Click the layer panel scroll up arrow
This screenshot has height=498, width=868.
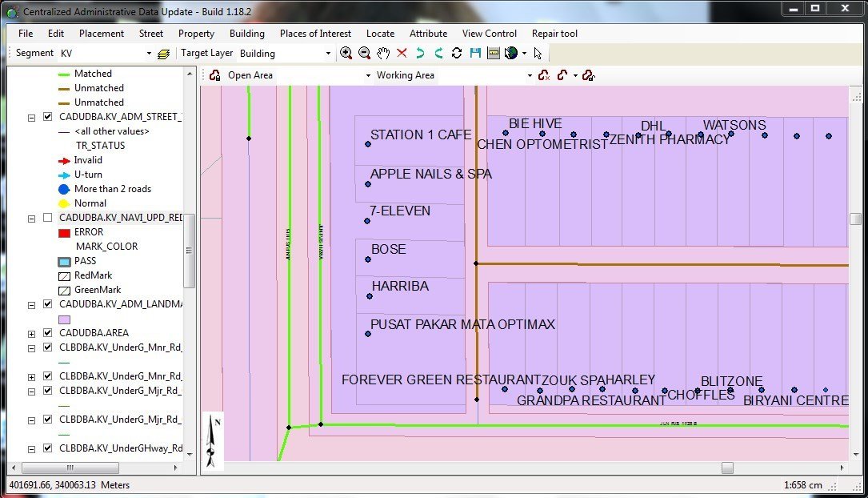(190, 73)
